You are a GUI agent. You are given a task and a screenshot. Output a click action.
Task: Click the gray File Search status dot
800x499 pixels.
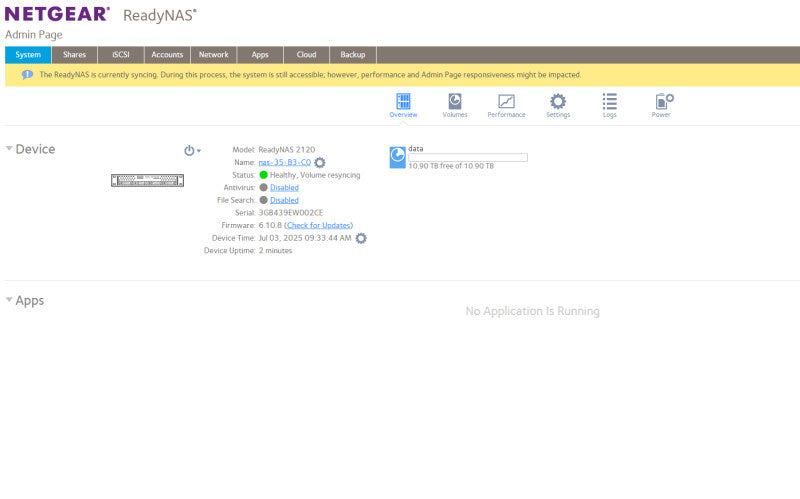click(263, 200)
